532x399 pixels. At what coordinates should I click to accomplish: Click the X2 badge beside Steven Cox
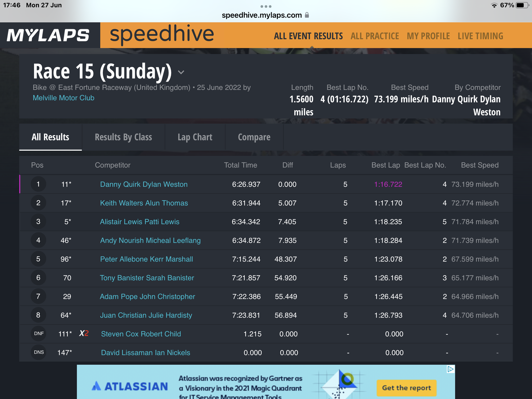(84, 333)
